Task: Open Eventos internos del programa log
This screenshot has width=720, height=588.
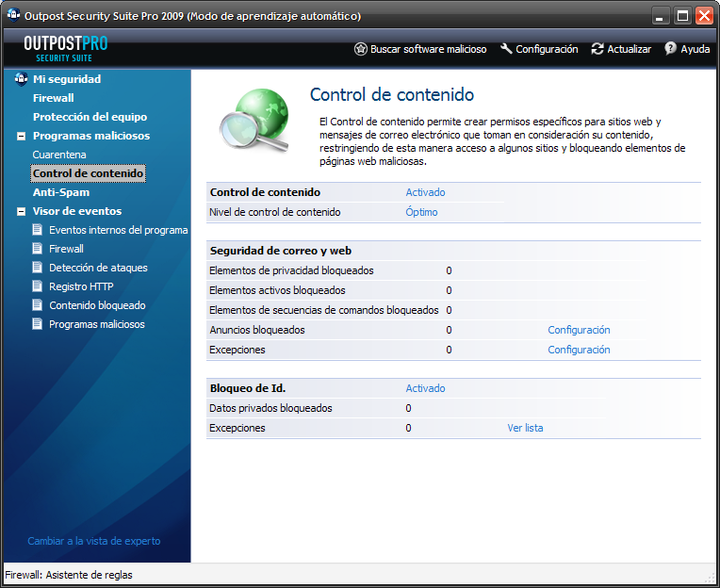Action: click(119, 230)
